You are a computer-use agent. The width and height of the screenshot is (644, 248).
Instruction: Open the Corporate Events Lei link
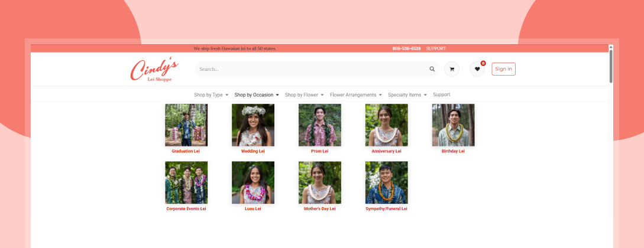pyautogui.click(x=186, y=208)
